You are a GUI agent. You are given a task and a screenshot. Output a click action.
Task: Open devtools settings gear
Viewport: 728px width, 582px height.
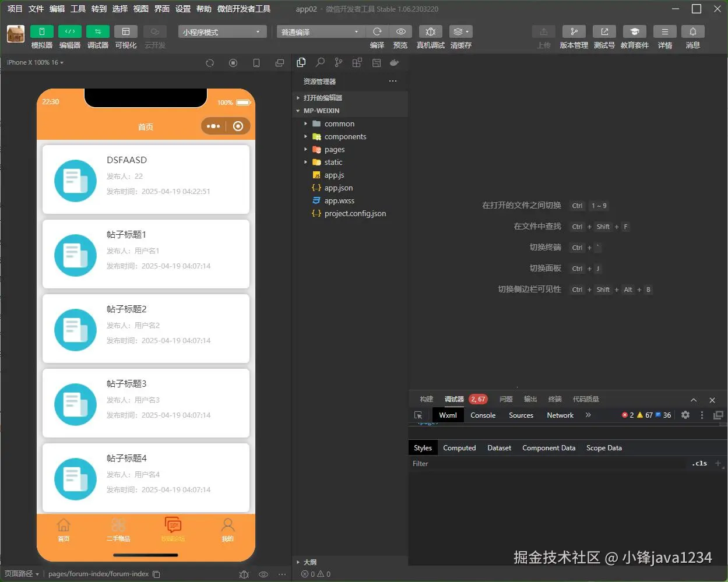pos(685,415)
